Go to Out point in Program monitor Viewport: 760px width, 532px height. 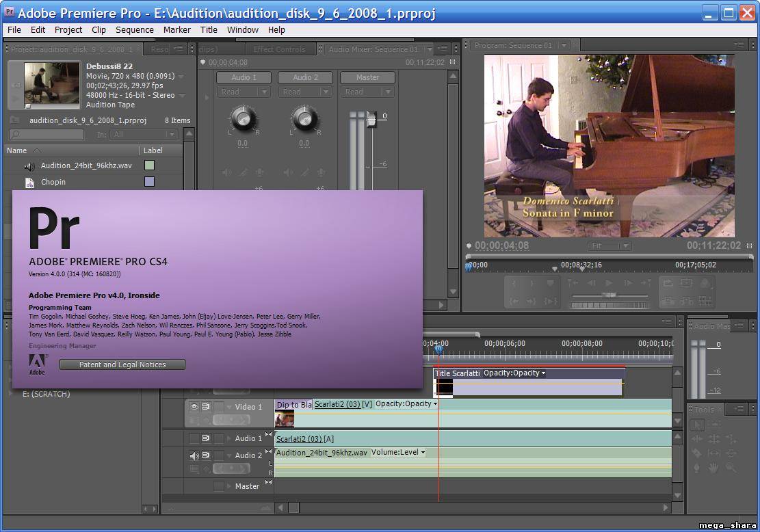[532, 302]
